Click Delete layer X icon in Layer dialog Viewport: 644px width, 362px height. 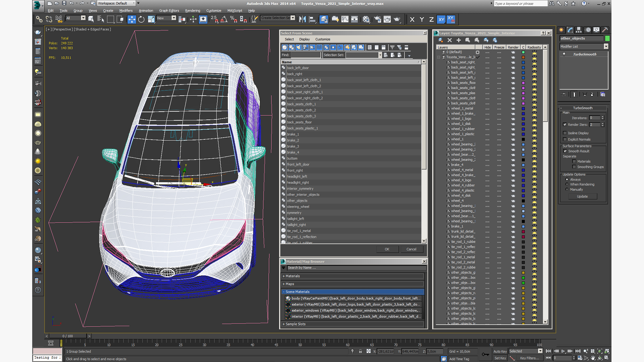click(449, 40)
